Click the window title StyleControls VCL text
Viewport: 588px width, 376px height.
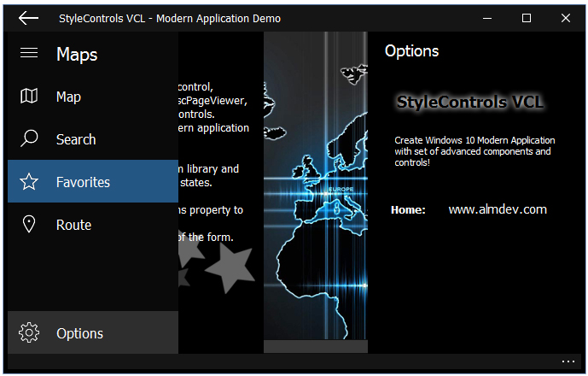point(170,19)
